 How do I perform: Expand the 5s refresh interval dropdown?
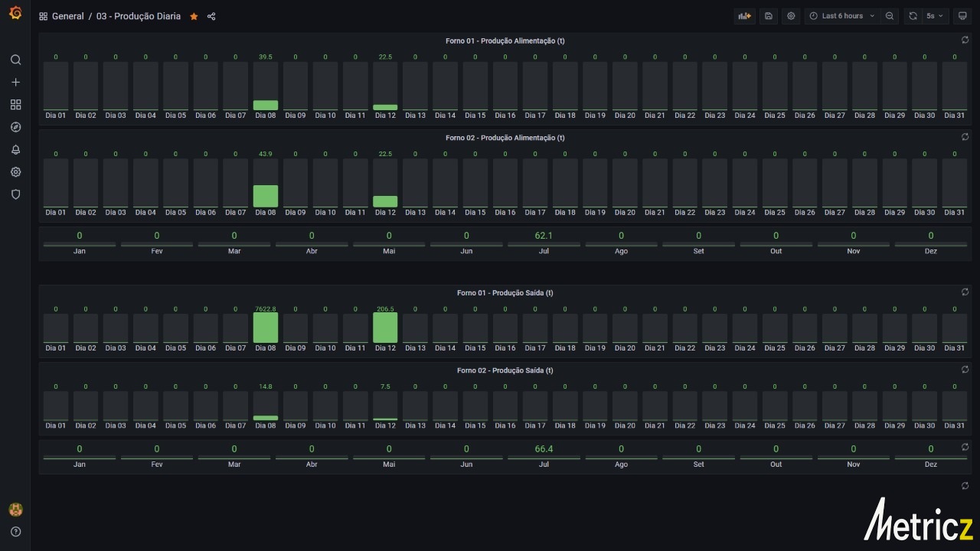(935, 16)
